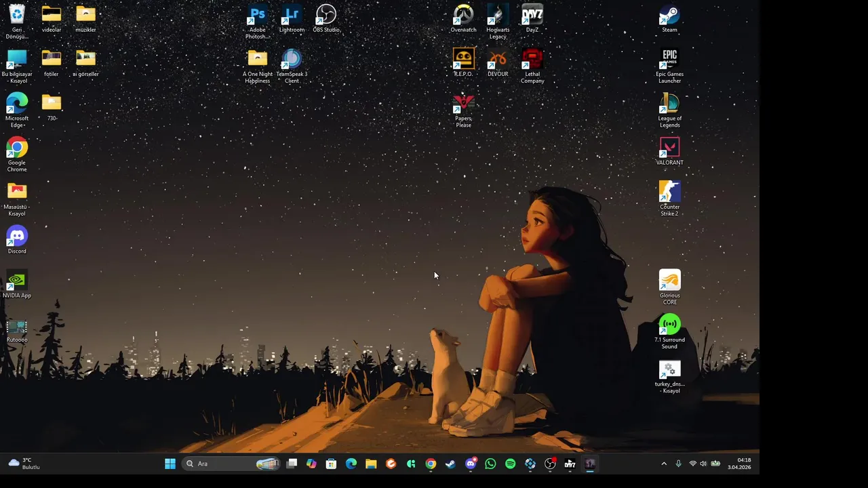Select the videolar folder

click(52, 19)
